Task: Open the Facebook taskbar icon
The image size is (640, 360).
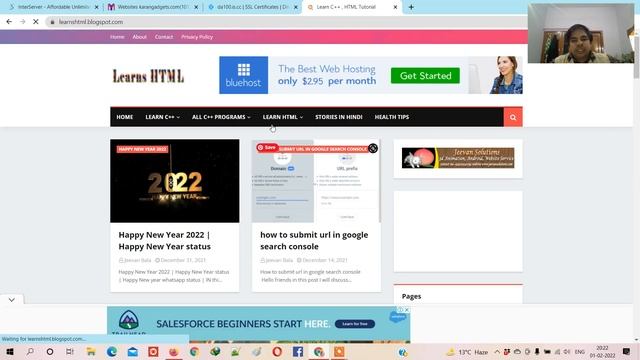Action: [298, 352]
